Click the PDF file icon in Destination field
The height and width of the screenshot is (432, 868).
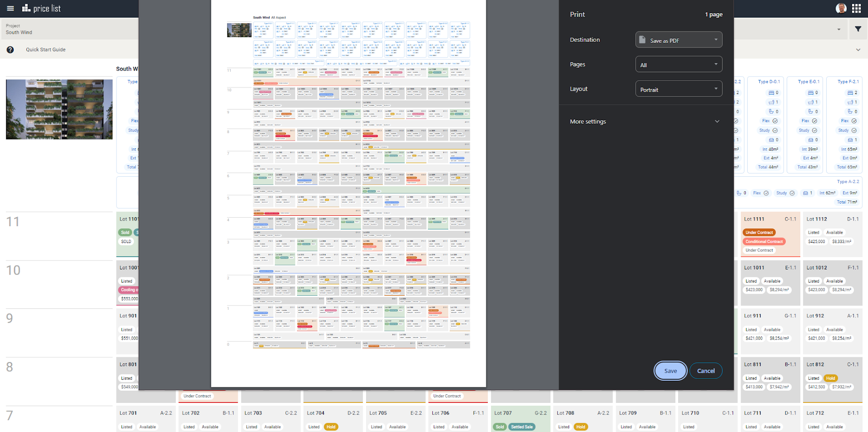[x=642, y=39]
